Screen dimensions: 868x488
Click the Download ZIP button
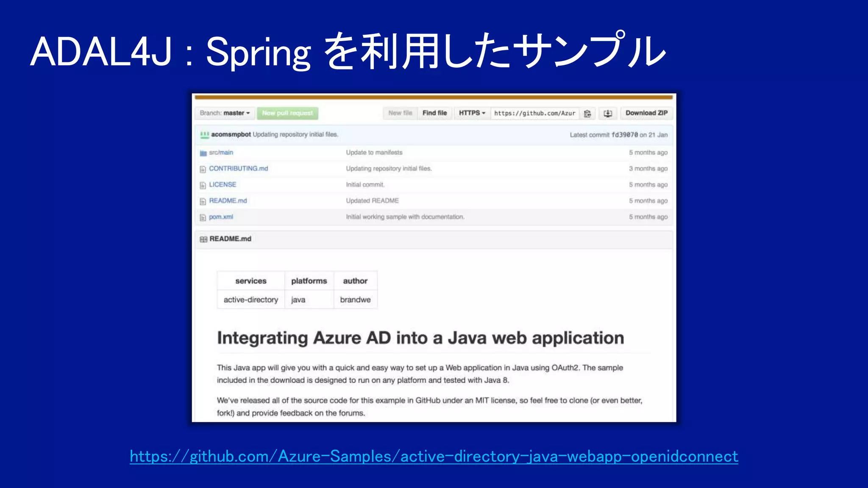[647, 113]
